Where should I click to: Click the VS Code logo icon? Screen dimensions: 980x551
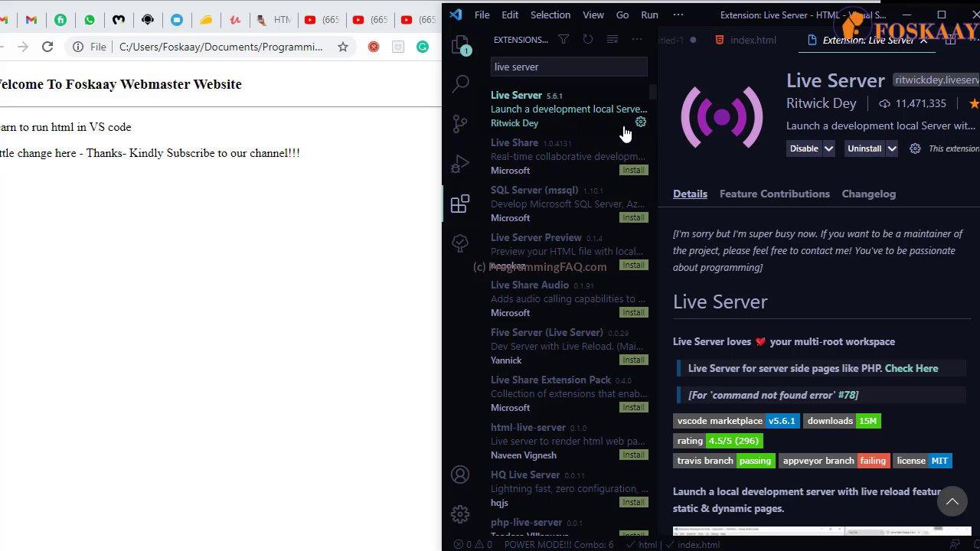coord(456,15)
